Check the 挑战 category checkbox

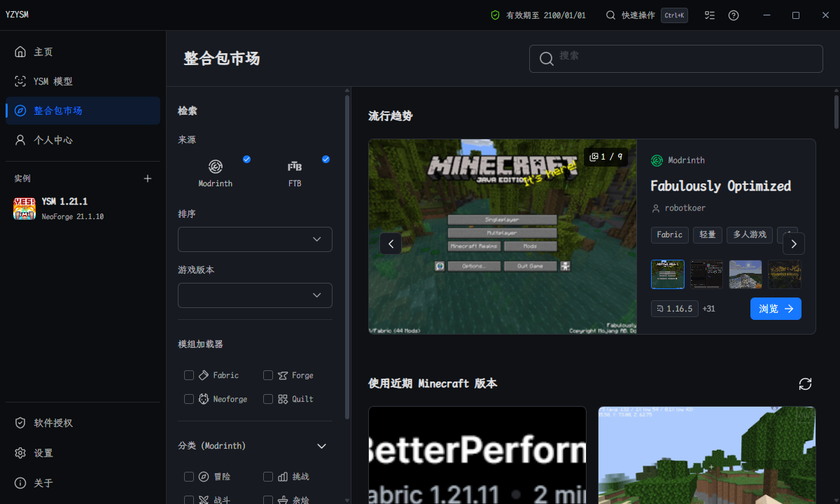268,477
